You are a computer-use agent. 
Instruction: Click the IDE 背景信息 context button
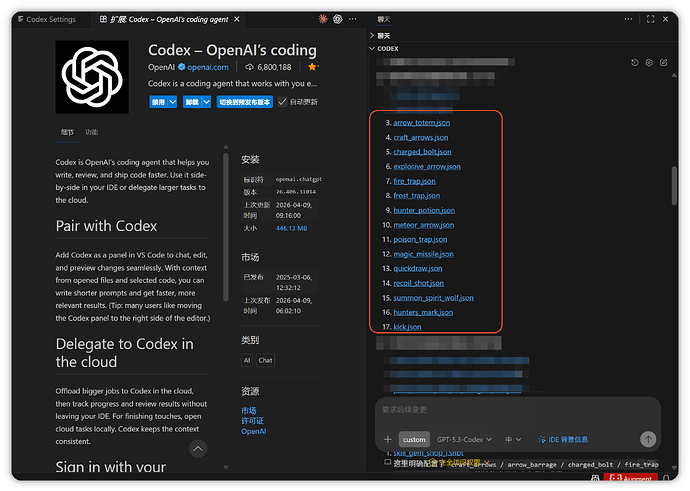click(563, 439)
